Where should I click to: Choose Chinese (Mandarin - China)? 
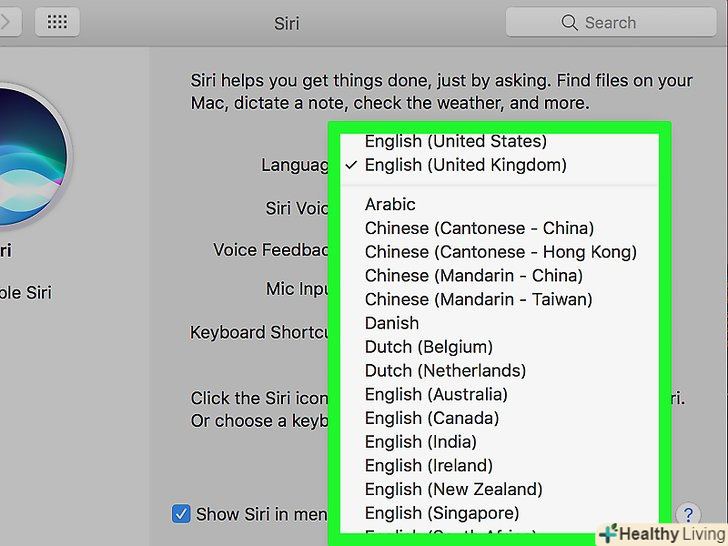499,276
